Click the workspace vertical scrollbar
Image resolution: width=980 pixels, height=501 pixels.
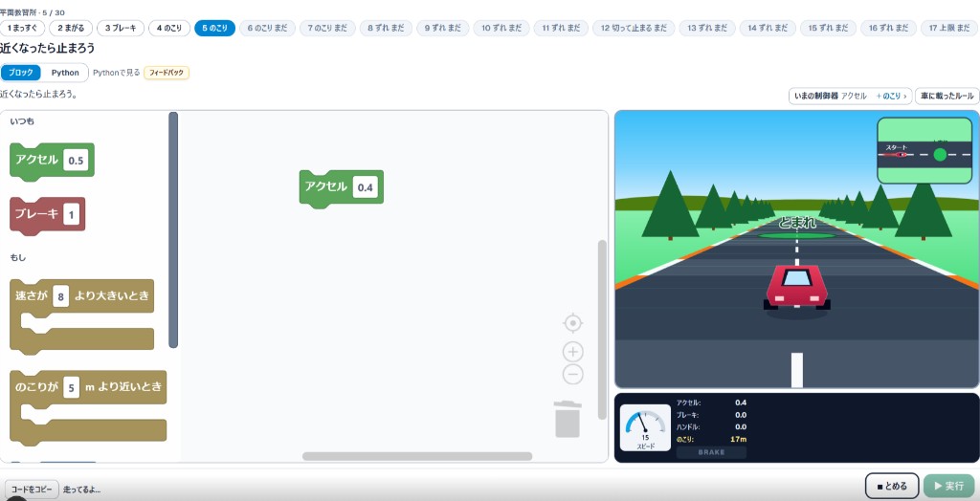(x=602, y=329)
